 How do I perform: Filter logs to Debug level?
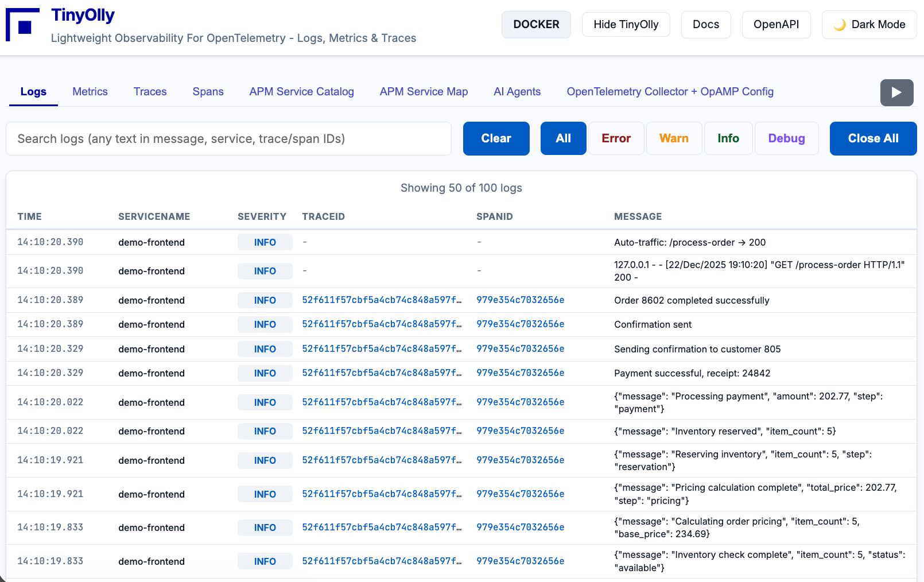(x=786, y=139)
